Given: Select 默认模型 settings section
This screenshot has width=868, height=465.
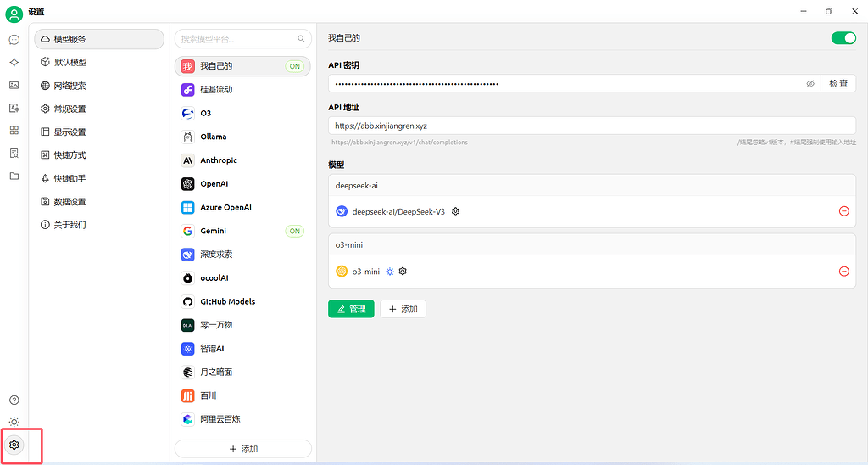Looking at the screenshot, I should pyautogui.click(x=99, y=62).
